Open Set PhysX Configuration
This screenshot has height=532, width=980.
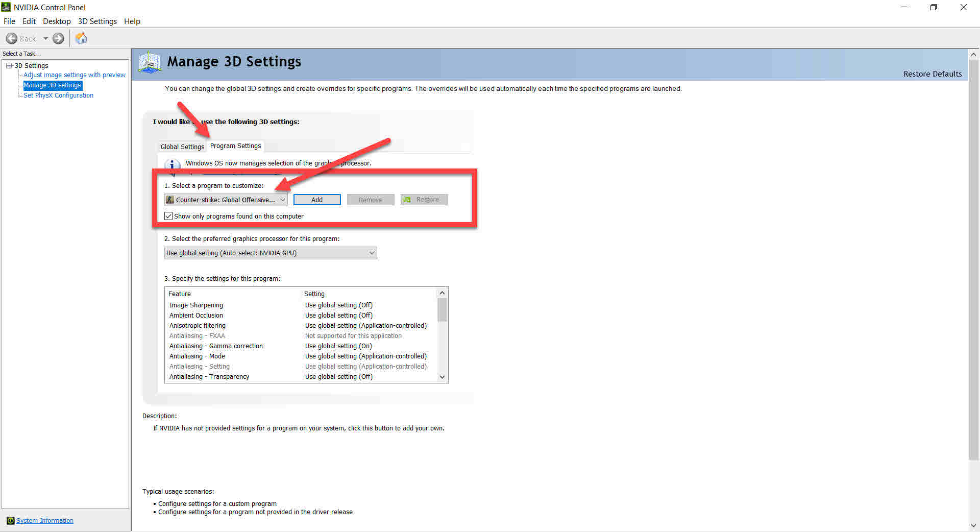click(x=59, y=95)
